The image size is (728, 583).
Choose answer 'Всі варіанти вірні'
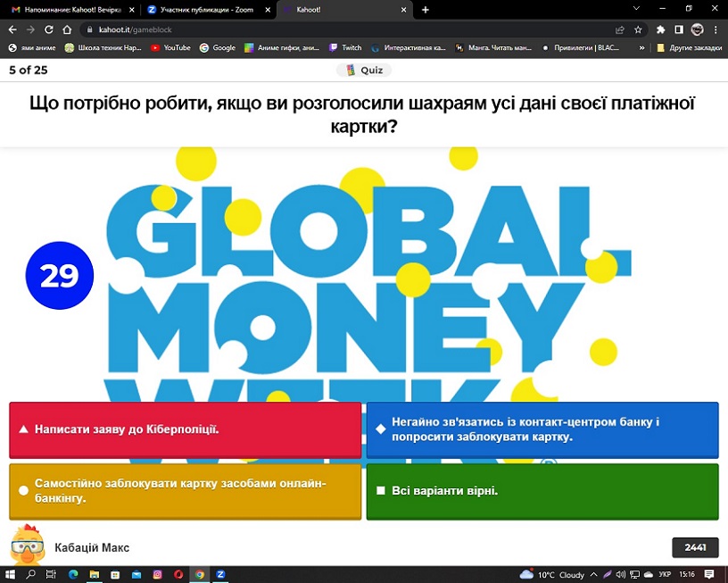pyautogui.click(x=542, y=491)
